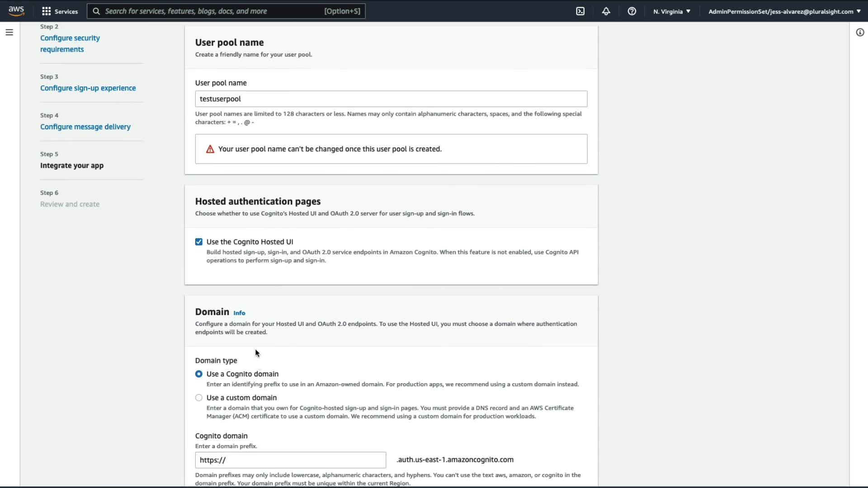Open the help question mark icon
Image resolution: width=868 pixels, height=488 pixels.
[x=632, y=11]
